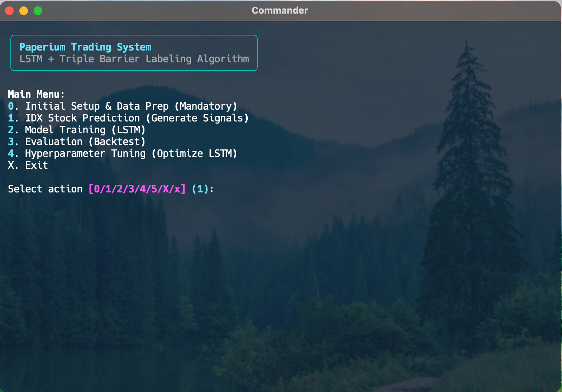Click the "X. Exit" menu line

(x=28, y=165)
